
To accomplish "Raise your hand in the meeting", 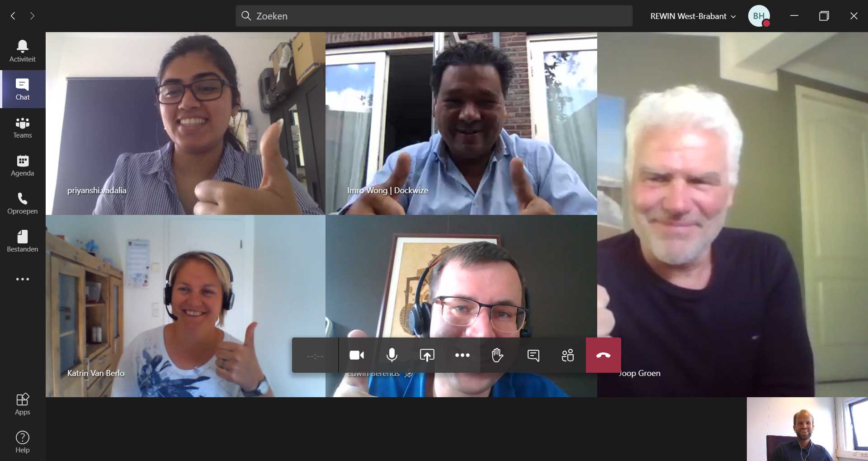I will [x=497, y=355].
